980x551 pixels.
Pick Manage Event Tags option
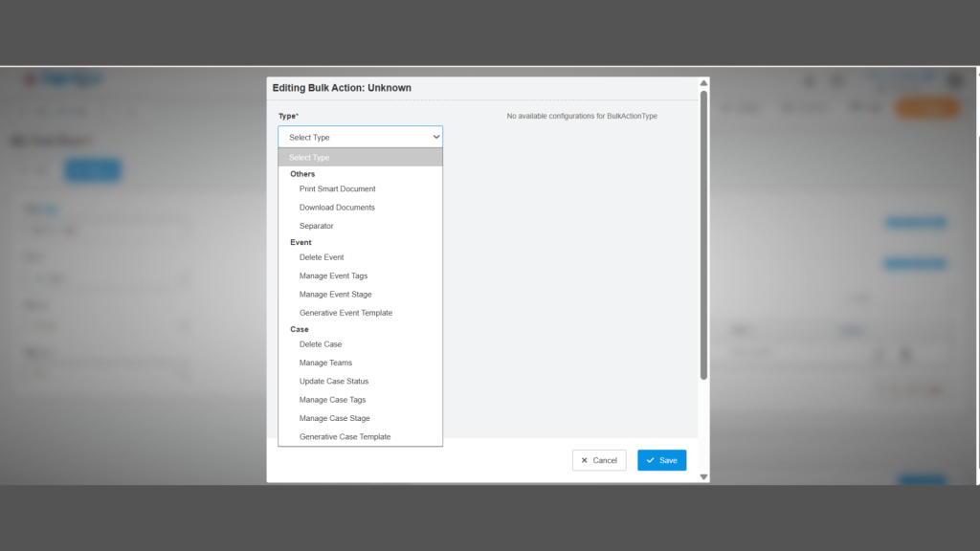click(x=333, y=276)
